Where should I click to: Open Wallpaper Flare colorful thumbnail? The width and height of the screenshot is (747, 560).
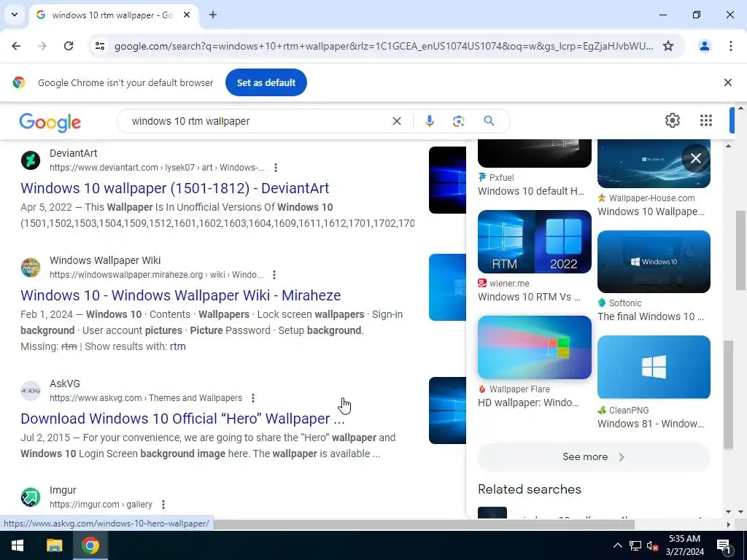535,347
